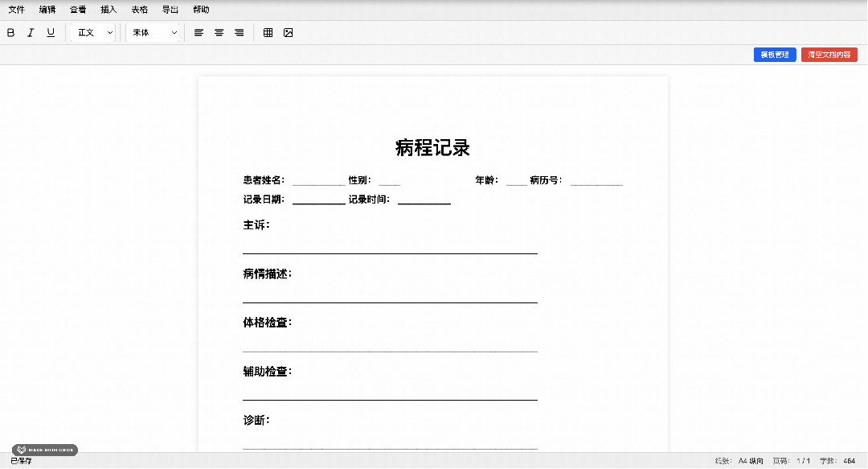The image size is (868, 469).
Task: Open the 正文 paragraph style dropdown
Action: coord(93,33)
